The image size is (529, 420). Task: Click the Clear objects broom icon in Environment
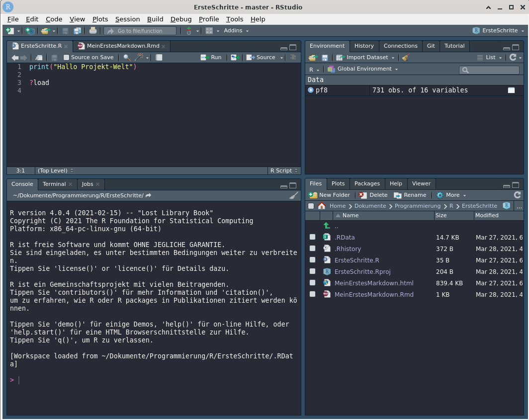tap(406, 57)
